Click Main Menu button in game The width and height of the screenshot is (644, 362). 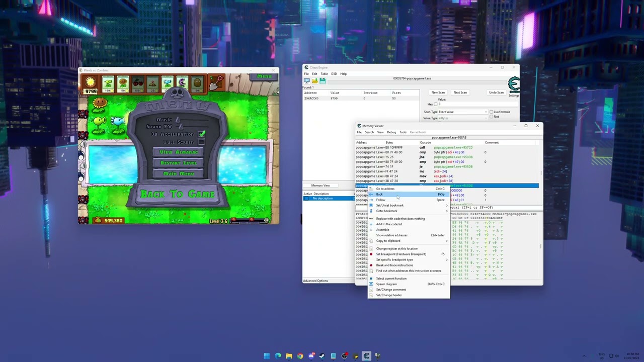[178, 173]
